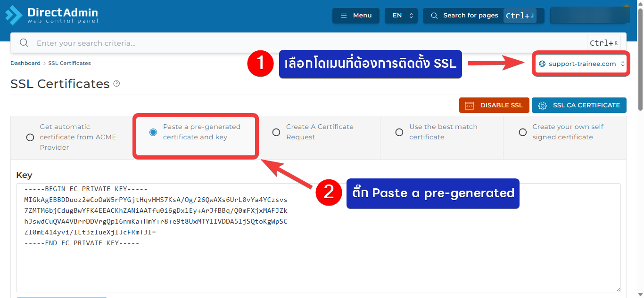Go to Dashboard in the breadcrumb
Image resolution: width=644 pixels, height=298 pixels.
[x=25, y=63]
